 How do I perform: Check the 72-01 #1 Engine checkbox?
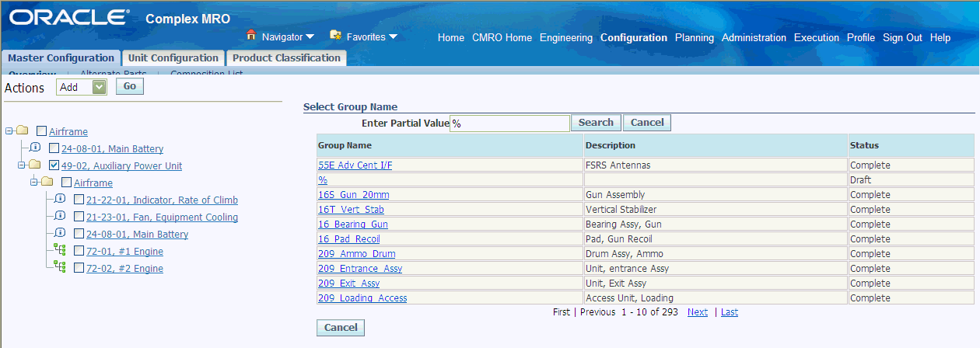(79, 251)
